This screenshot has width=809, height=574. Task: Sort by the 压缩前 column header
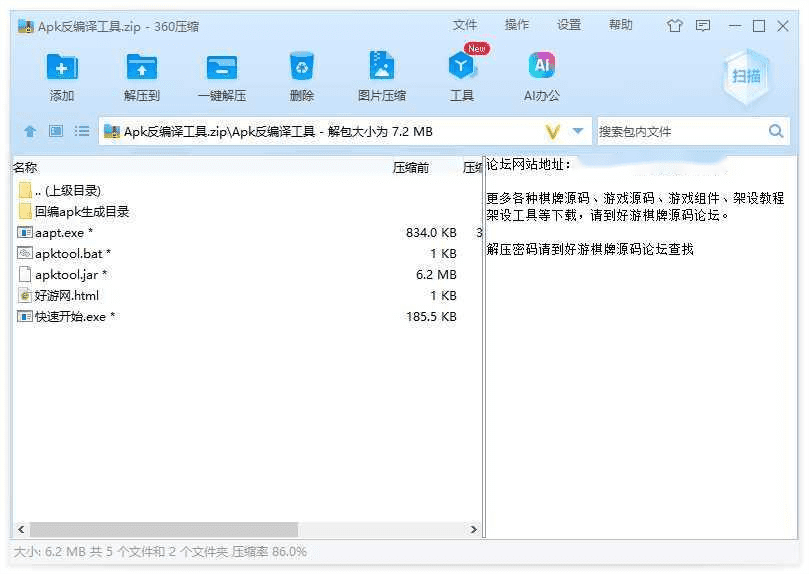tap(411, 167)
